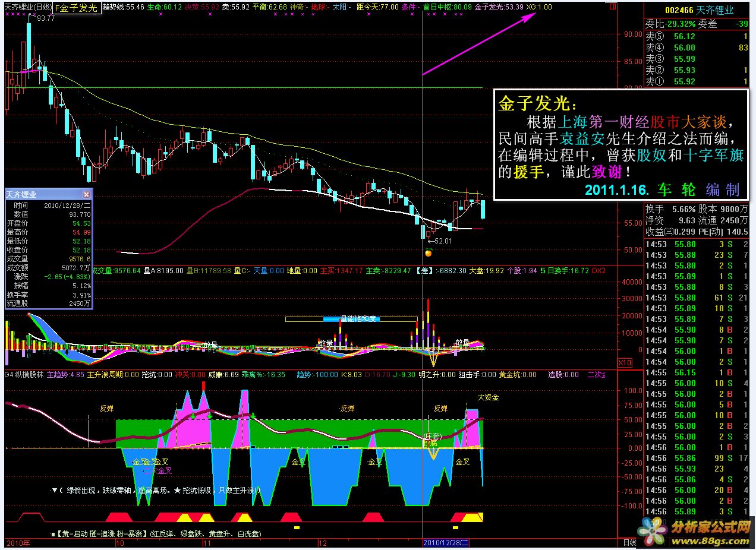
Task: Click the 净资 9.63 field
Action: pos(670,220)
